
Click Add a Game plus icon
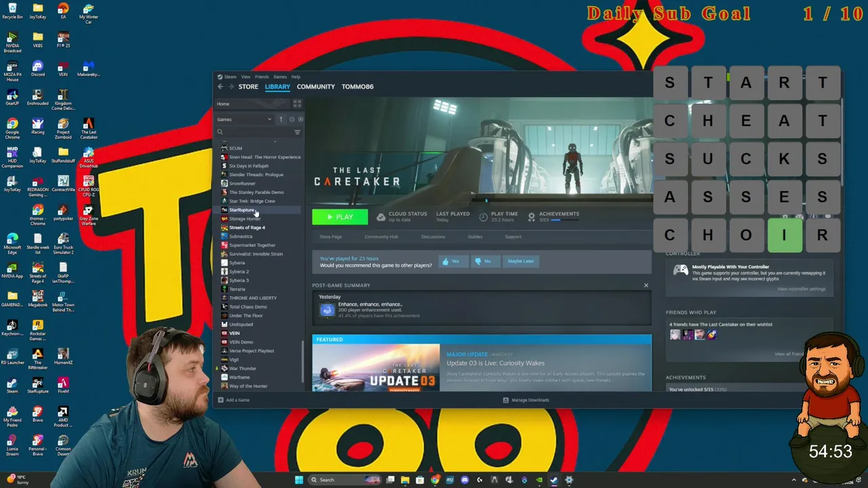220,400
